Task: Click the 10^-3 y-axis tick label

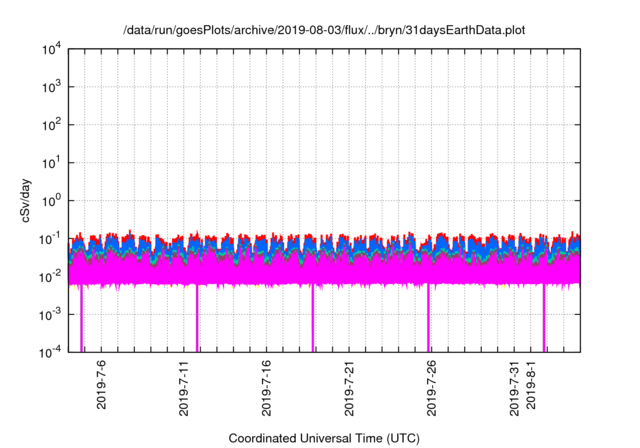Action: tap(50, 315)
